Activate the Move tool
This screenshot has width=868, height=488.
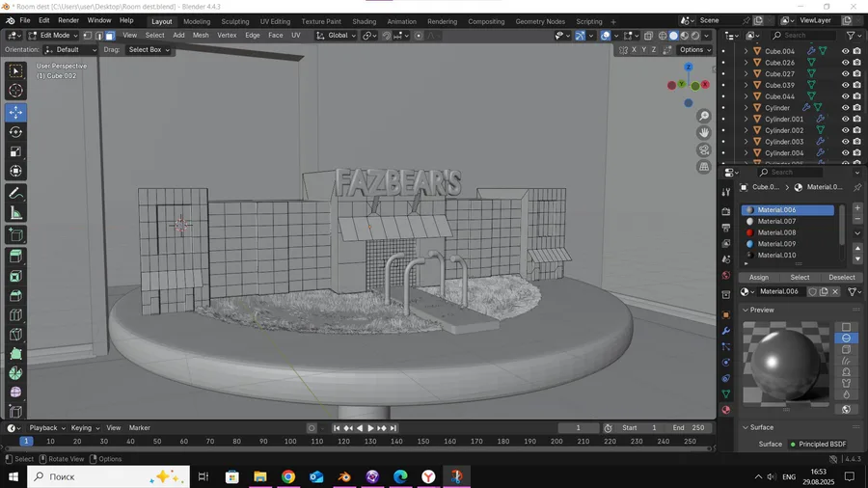pos(15,112)
